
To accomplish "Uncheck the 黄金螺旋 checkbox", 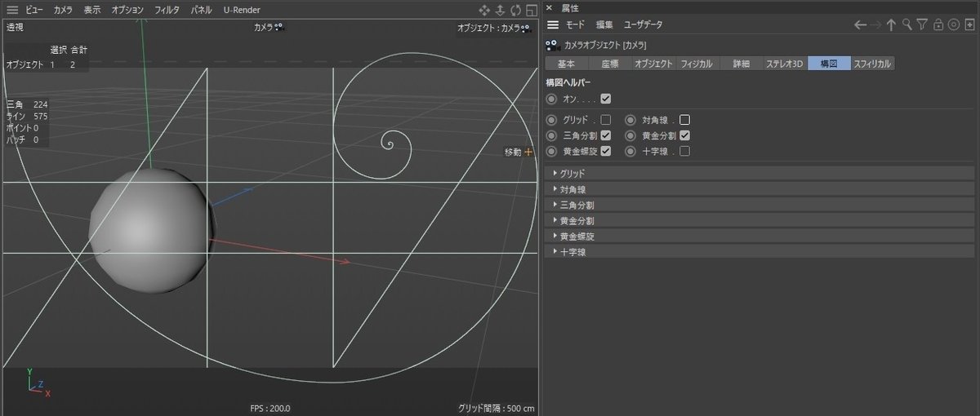I will point(605,151).
